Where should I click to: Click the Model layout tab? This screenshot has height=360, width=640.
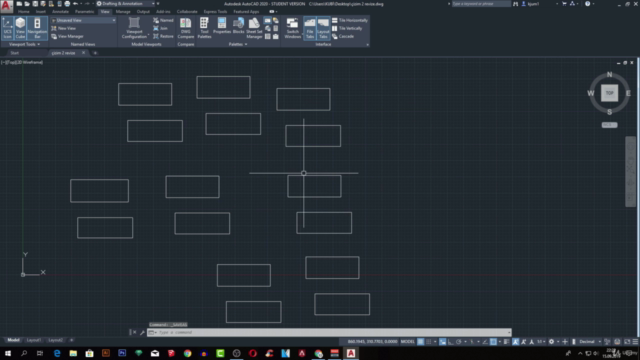point(13,340)
